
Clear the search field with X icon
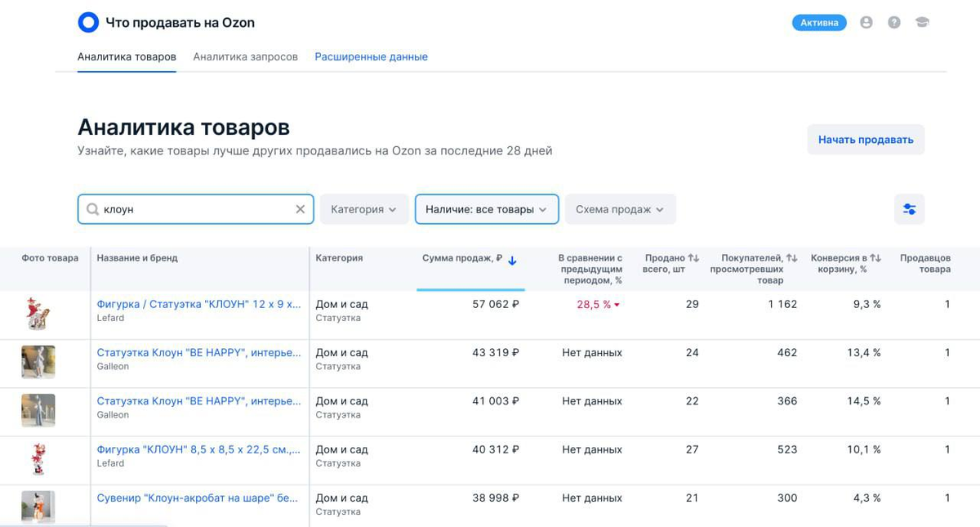pyautogui.click(x=301, y=209)
